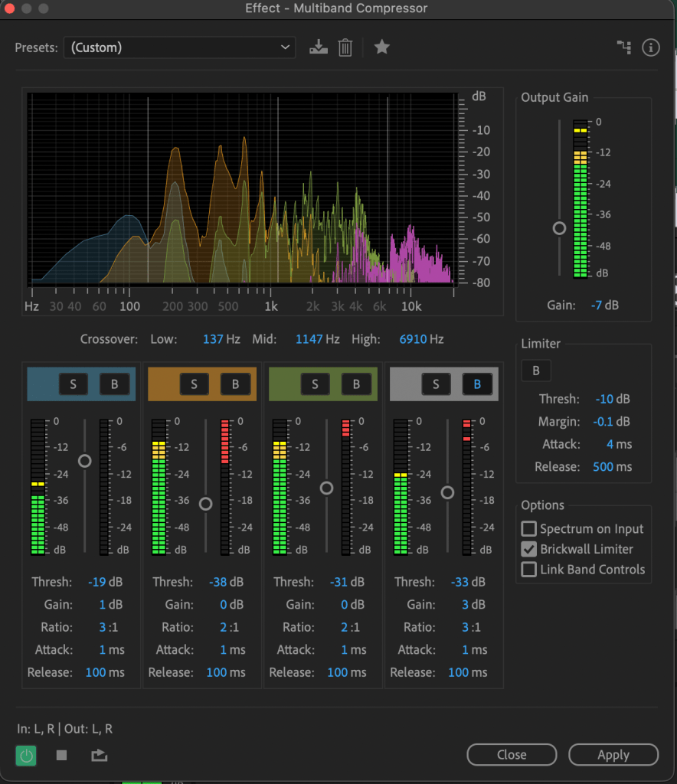Screen dimensions: 677x784
Task: Stop preview playback with the square button
Action: tap(62, 756)
